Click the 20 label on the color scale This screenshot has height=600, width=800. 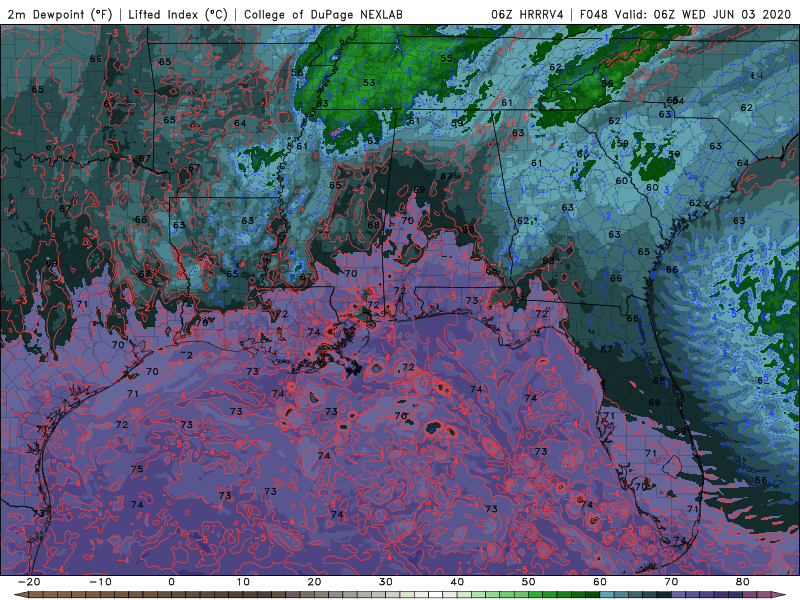pyautogui.click(x=314, y=582)
